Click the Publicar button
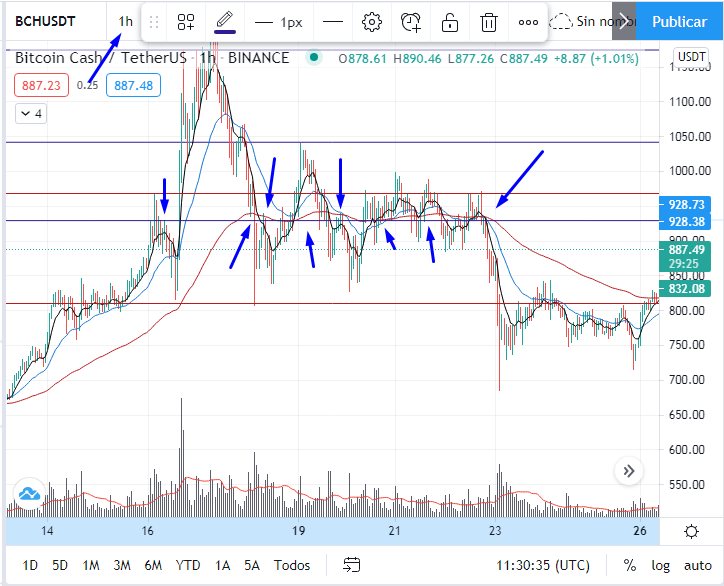The image size is (724, 586). [679, 21]
